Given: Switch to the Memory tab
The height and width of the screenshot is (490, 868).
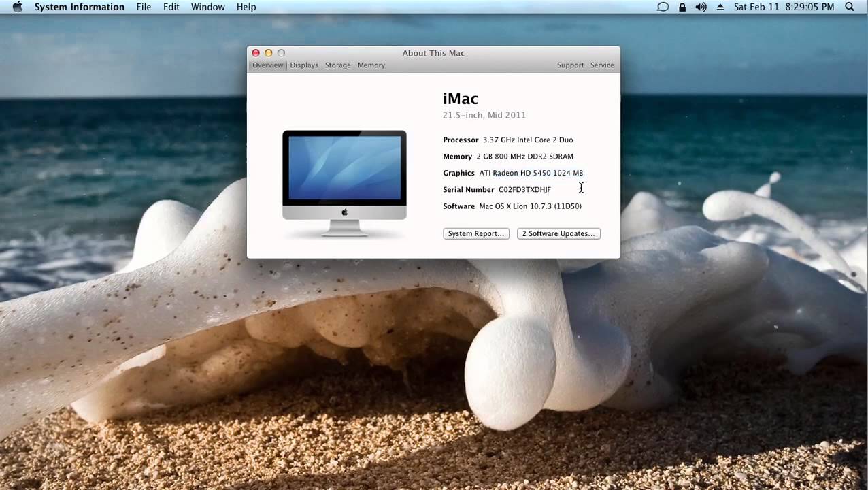Looking at the screenshot, I should point(371,65).
